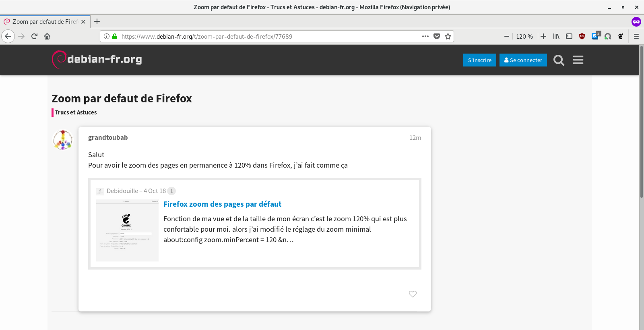The image size is (644, 330).
Task: Show site information icon in URL bar
Action: point(107,36)
